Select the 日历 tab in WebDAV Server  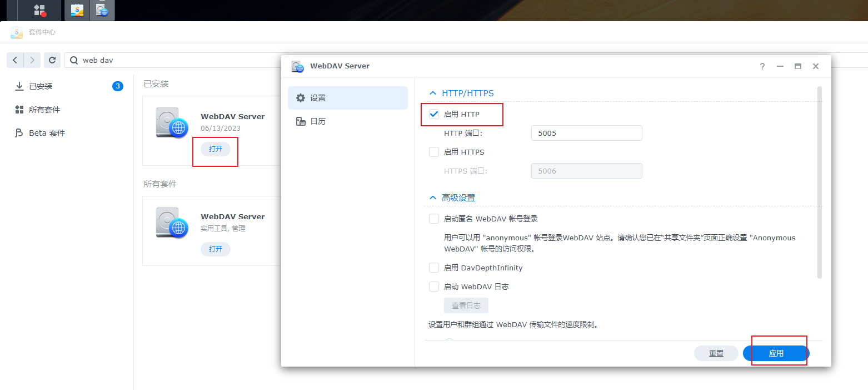[x=348, y=121]
